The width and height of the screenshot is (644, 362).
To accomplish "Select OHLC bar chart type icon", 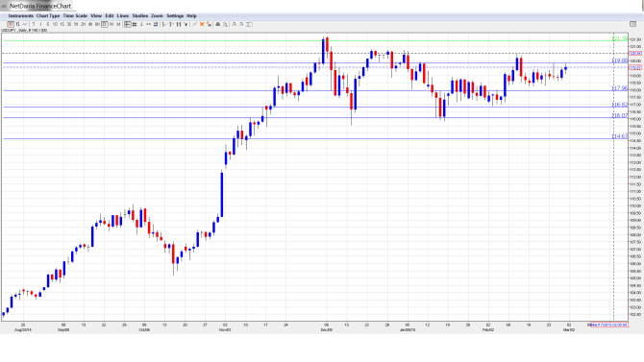I will click(17, 24).
